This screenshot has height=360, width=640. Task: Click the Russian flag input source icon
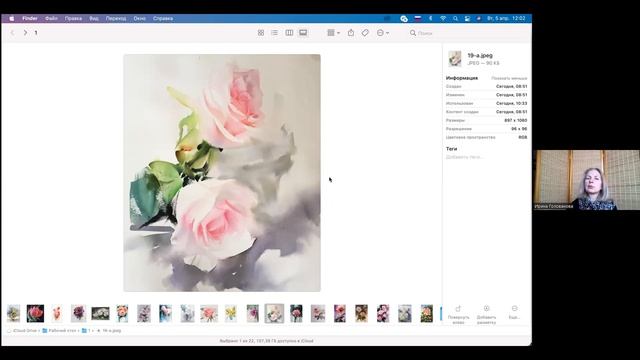tap(418, 18)
